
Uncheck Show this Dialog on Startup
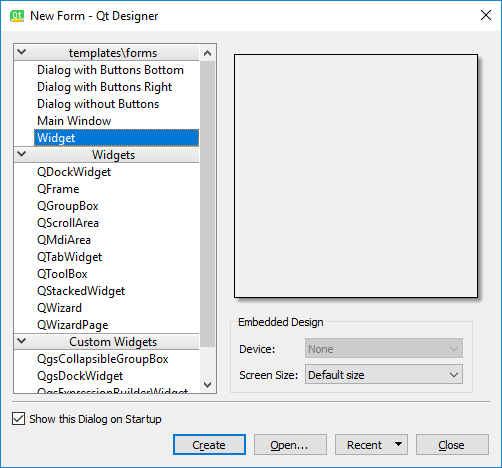coord(18,419)
